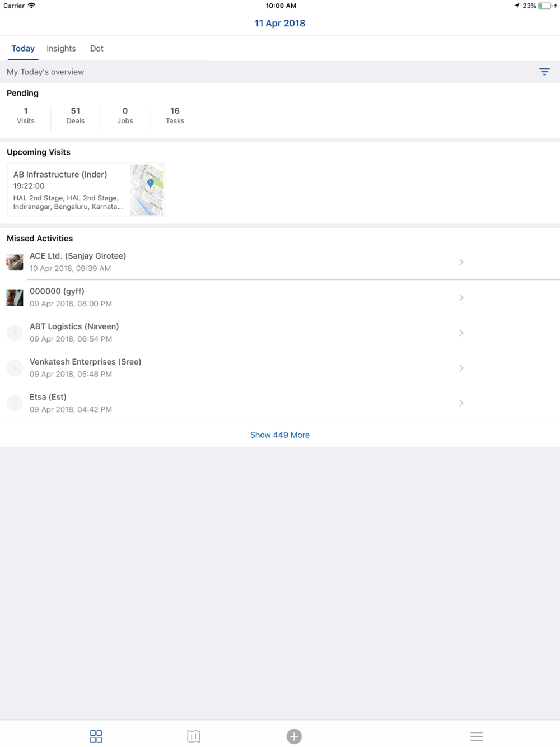Open the filter icon beside My Today's overview
560x747 pixels.
click(x=544, y=72)
